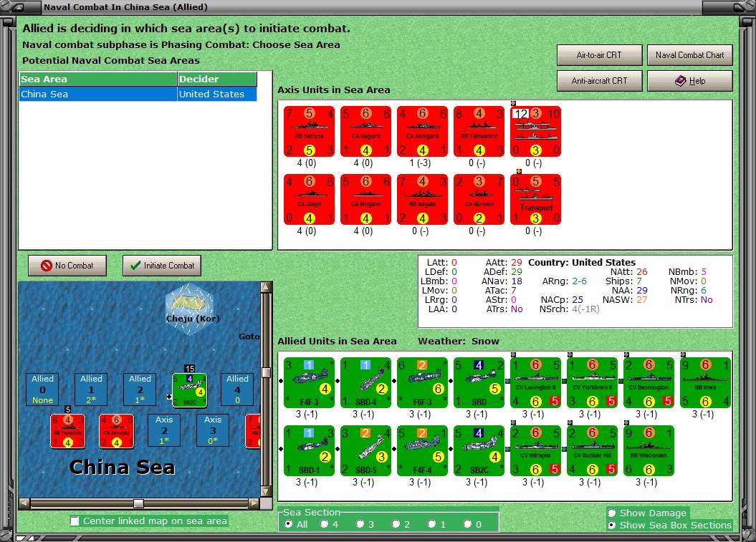
Task: Select the CV Intrepid carrier counter
Action: click(x=536, y=451)
